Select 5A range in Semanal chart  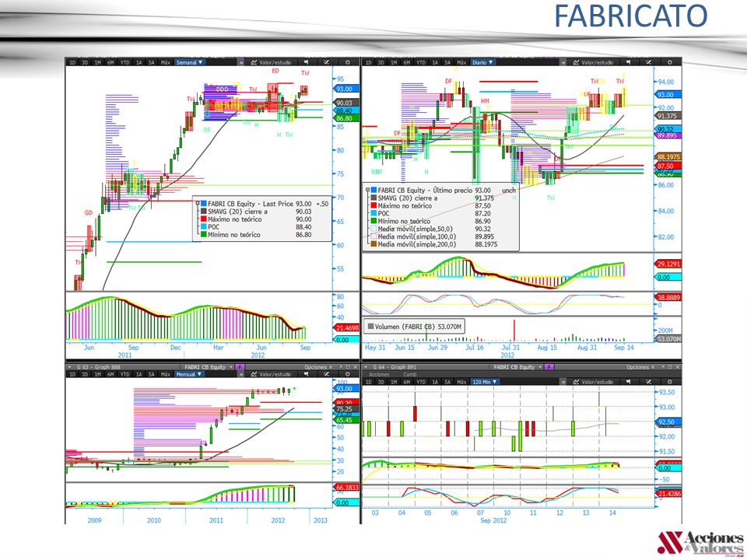[152, 62]
